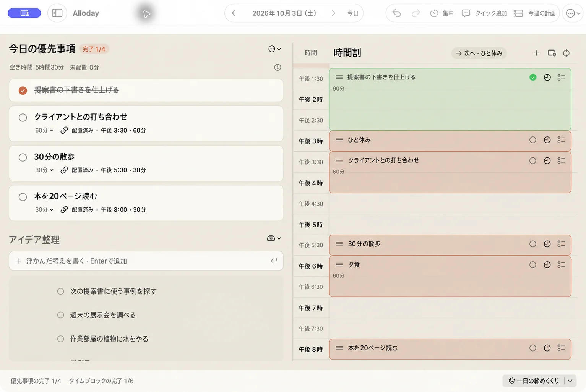Viewport: 586px width, 392px height.
Task: Click the info icon near 未配置
Action: [278, 67]
